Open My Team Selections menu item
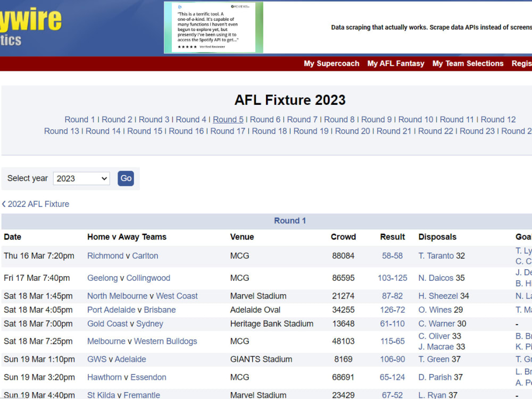 tap(468, 63)
